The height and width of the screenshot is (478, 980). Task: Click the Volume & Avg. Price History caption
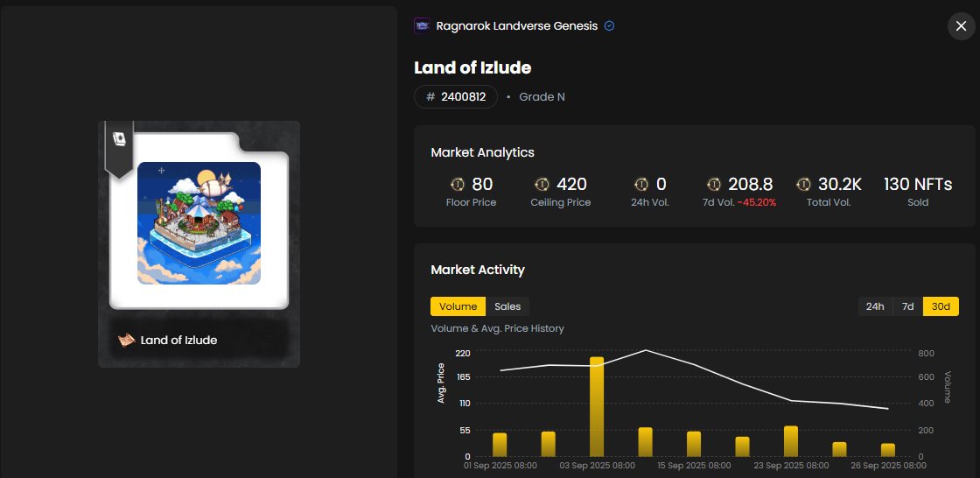pos(498,328)
